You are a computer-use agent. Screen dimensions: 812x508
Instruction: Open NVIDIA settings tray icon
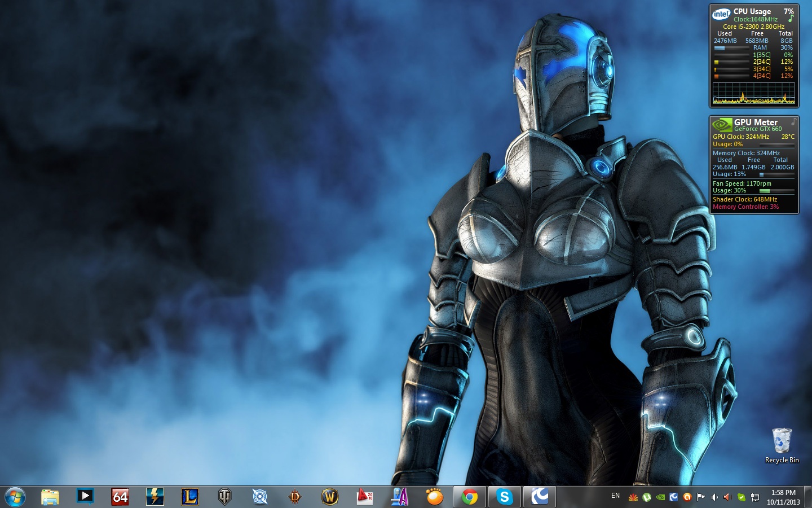click(660, 497)
